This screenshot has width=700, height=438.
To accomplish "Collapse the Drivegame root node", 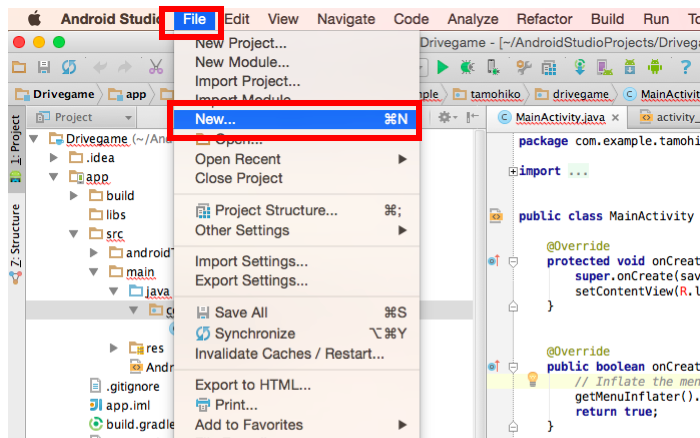I will [34, 139].
